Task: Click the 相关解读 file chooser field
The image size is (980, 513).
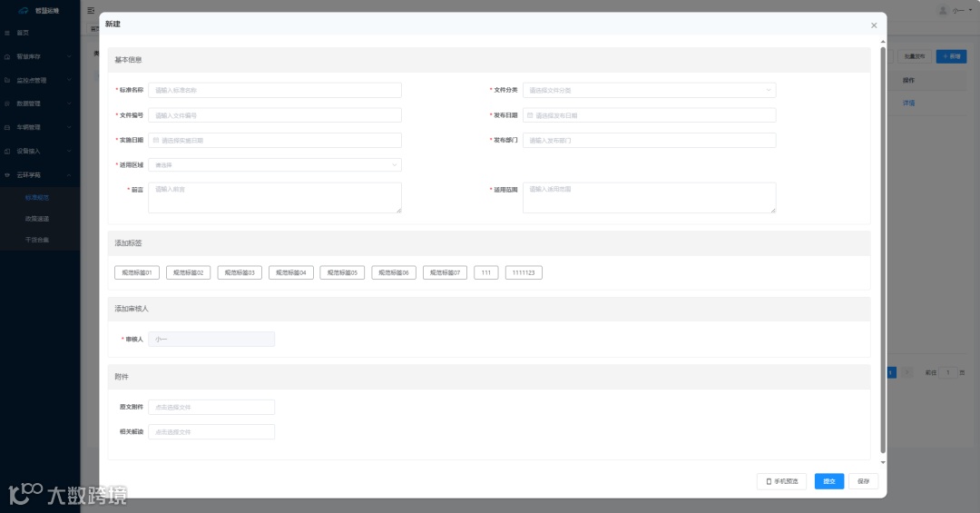Action: [211, 431]
